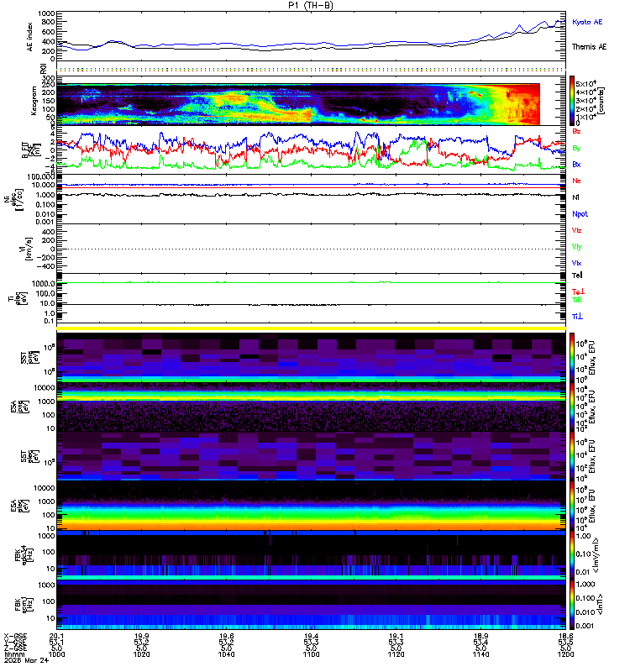This screenshot has width=630, height=672.
Task: Click the 1100 time axis tick label
Action: click(311, 654)
